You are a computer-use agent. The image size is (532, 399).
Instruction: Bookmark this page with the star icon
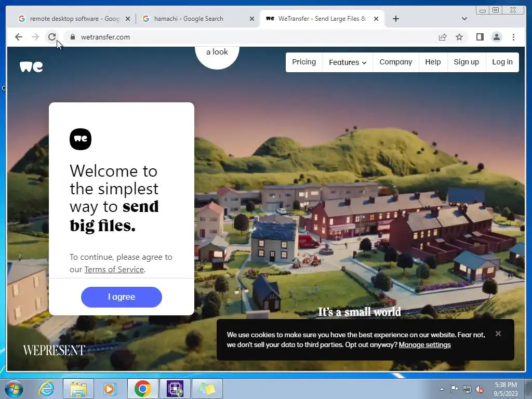459,37
